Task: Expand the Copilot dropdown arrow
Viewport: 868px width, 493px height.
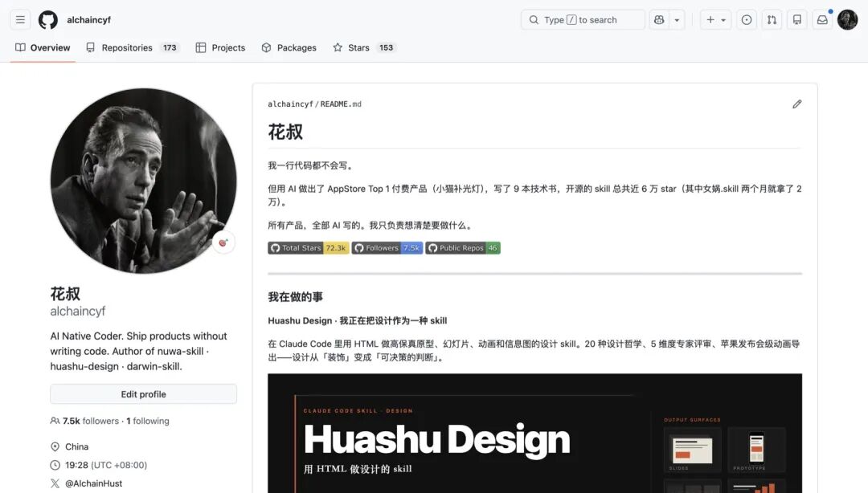Action: coord(677,20)
